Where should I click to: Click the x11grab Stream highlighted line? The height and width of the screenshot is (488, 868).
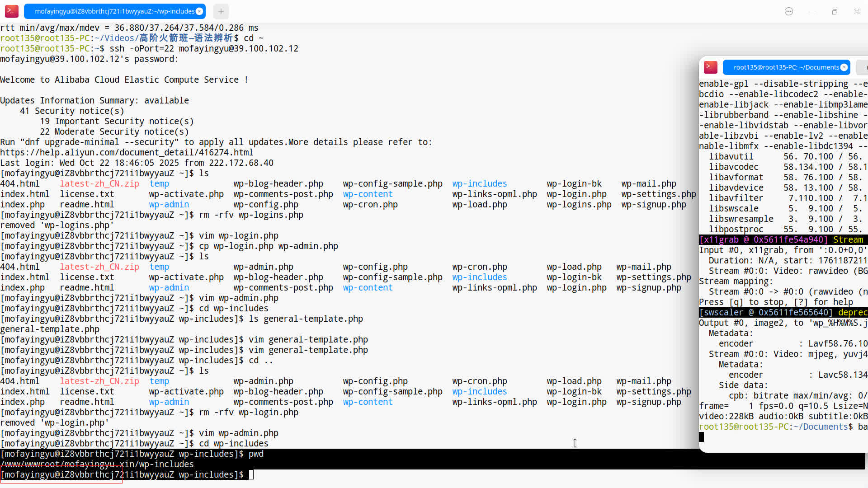(782, 240)
